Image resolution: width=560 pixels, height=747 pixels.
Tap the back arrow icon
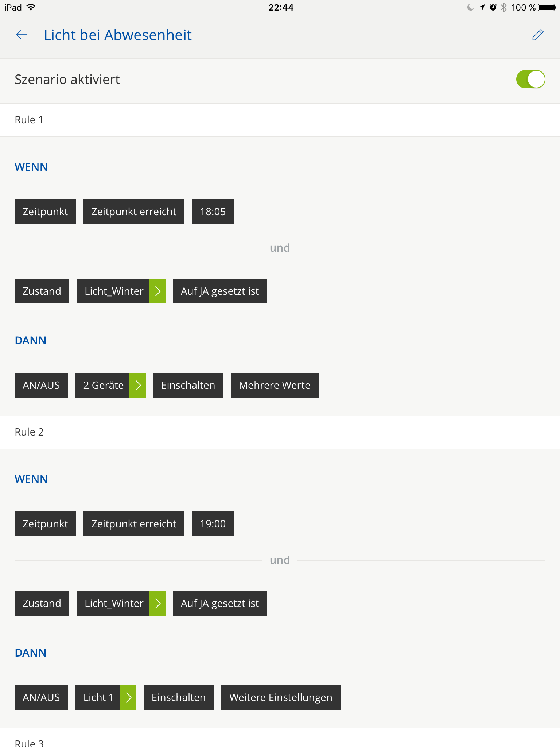[x=22, y=35]
